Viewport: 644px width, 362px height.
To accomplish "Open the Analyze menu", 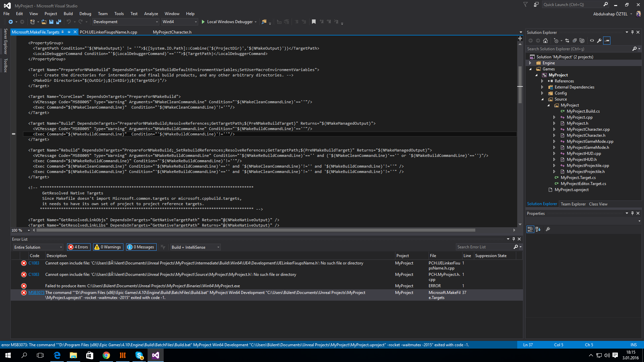I will pyautogui.click(x=151, y=14).
